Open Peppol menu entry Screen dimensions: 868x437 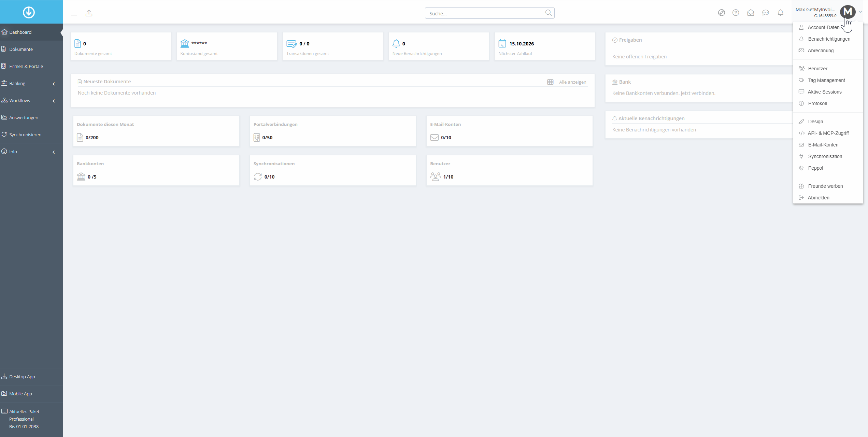828,168
